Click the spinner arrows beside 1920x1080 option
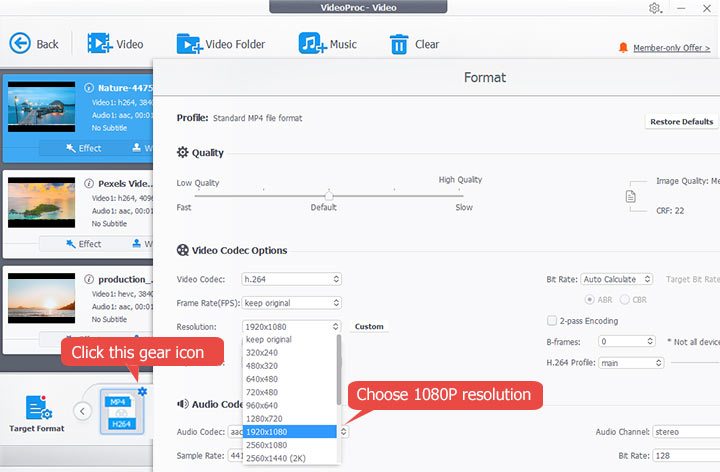 coord(343,432)
